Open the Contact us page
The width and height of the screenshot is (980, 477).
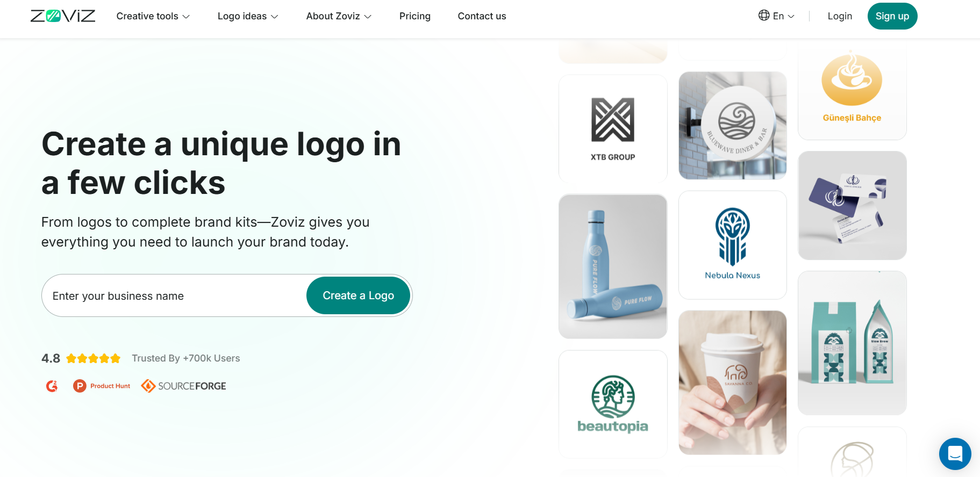(x=482, y=16)
